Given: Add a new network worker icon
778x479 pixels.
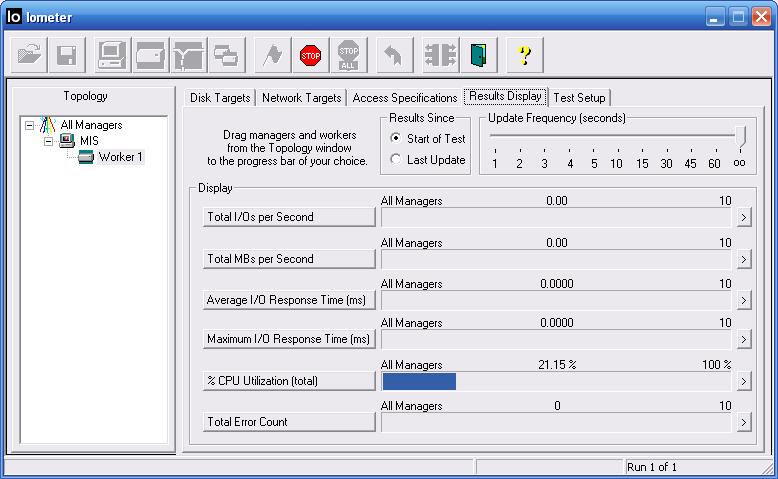Looking at the screenshot, I should [x=189, y=55].
